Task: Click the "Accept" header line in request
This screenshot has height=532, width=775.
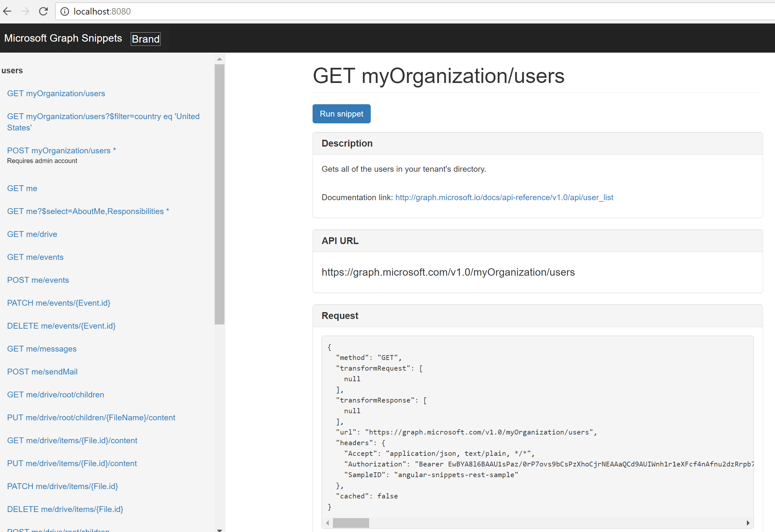Action: (439, 453)
